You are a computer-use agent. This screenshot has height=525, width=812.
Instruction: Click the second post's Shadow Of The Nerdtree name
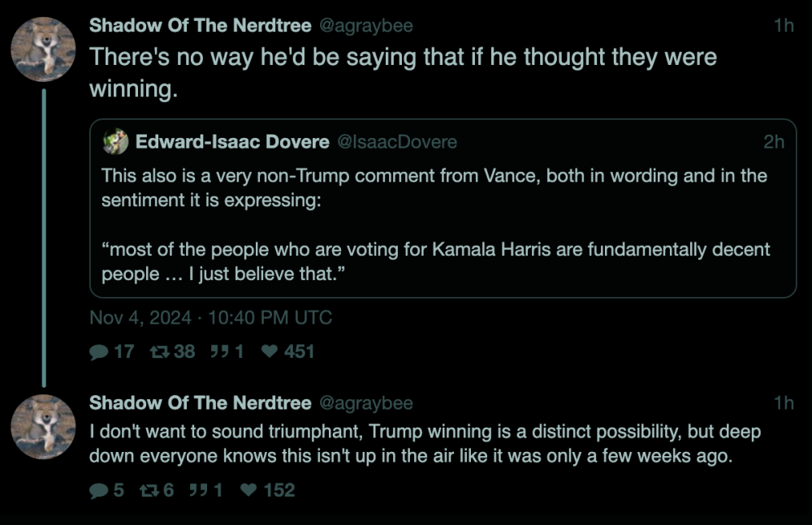click(200, 403)
